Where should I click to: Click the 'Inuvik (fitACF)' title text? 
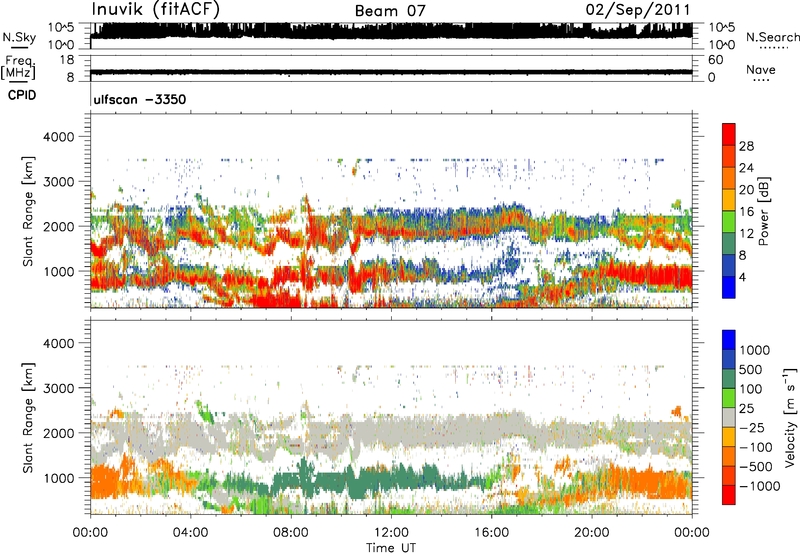tap(155, 10)
